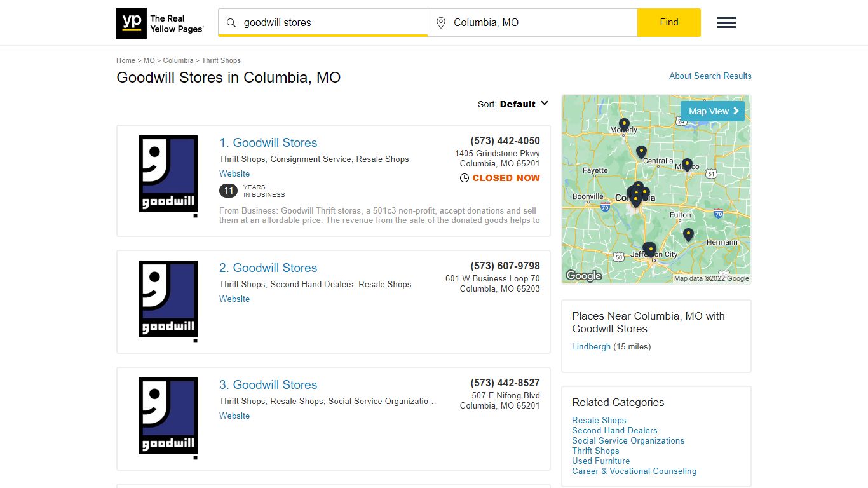Click the Mexico map pin
Screen dimensions: 868x488
(687, 165)
